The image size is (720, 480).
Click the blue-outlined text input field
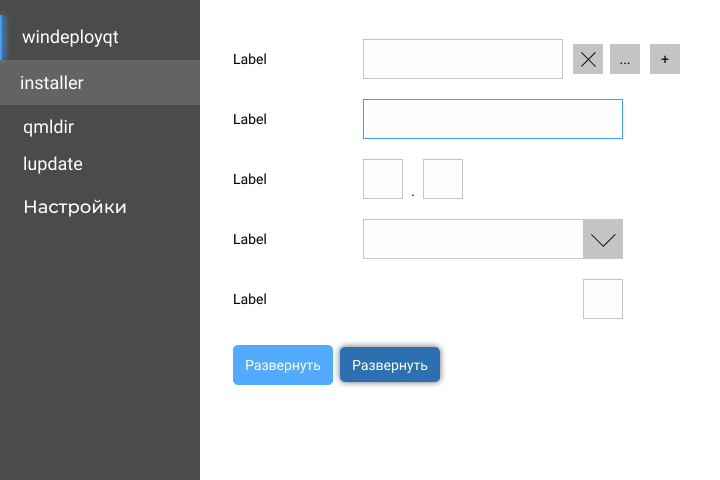492,119
